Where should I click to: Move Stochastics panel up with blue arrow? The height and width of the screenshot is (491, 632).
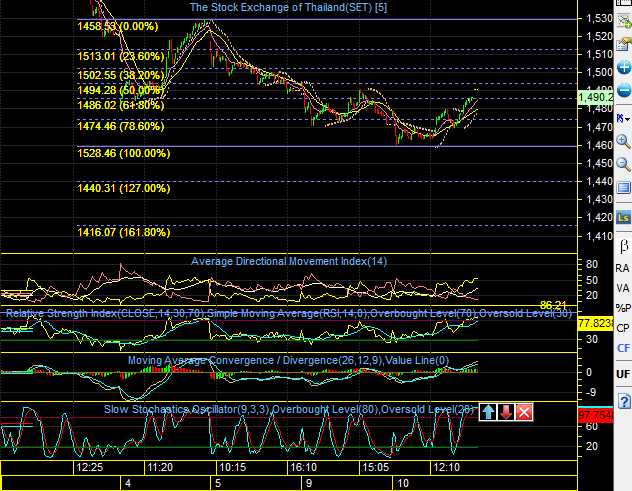(488, 412)
